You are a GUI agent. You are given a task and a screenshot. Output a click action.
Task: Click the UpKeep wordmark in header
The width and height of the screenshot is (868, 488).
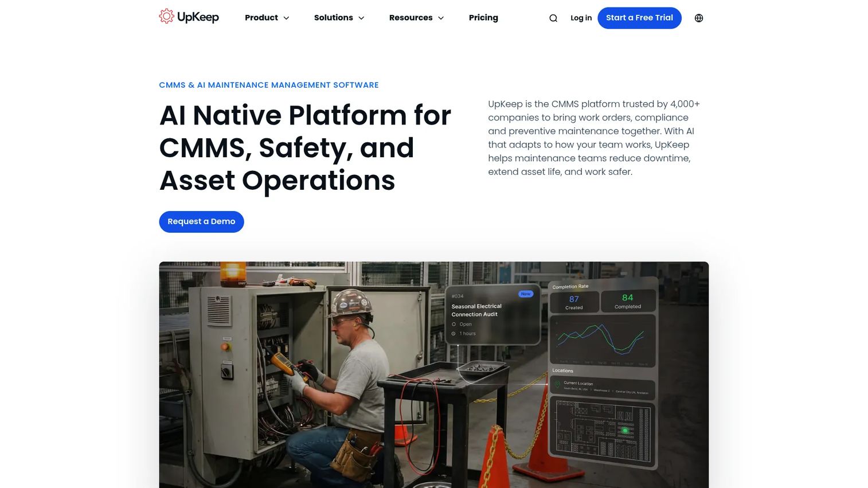(x=198, y=17)
